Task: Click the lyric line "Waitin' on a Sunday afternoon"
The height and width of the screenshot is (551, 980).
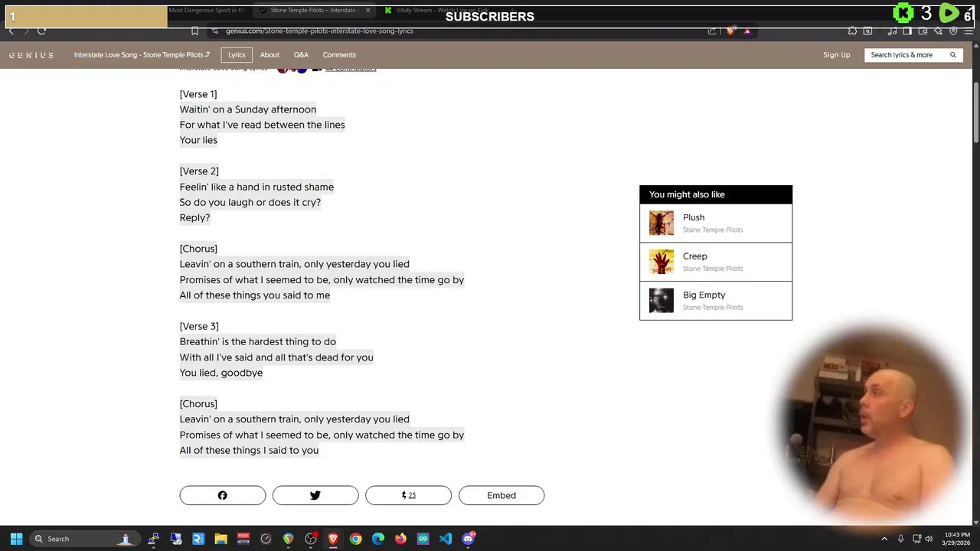Action: pyautogui.click(x=248, y=109)
